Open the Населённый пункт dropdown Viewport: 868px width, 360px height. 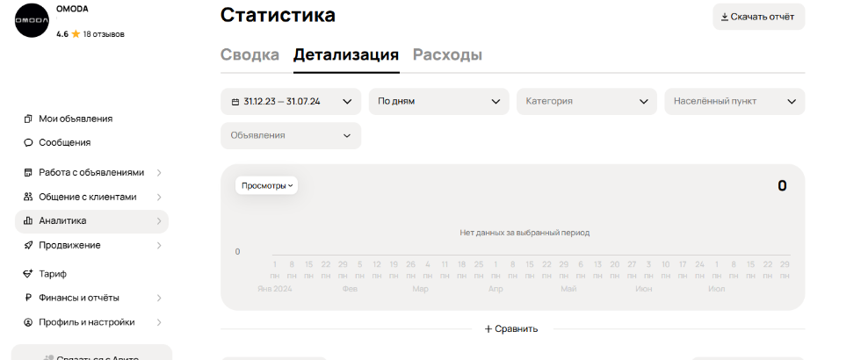point(734,102)
